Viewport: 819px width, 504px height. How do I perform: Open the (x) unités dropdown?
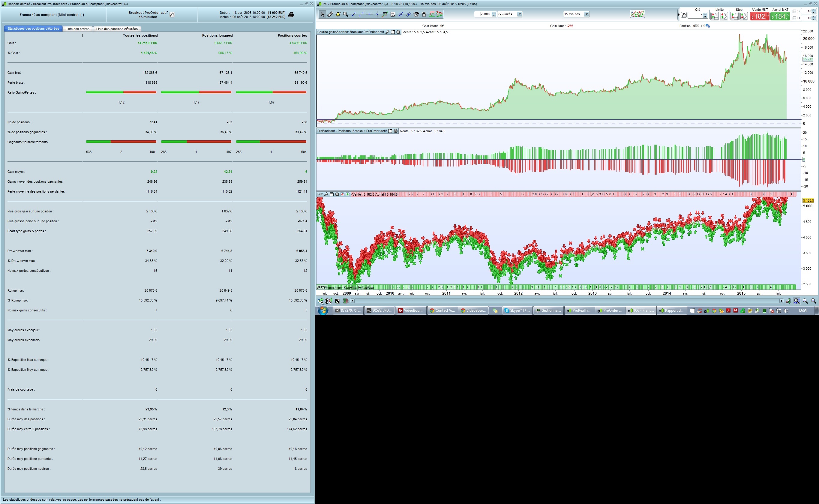point(519,14)
